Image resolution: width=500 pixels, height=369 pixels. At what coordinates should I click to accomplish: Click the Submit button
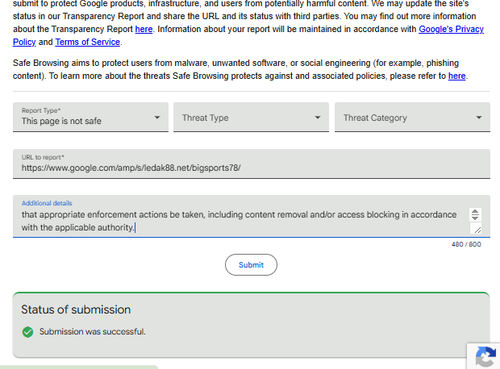[x=251, y=265]
